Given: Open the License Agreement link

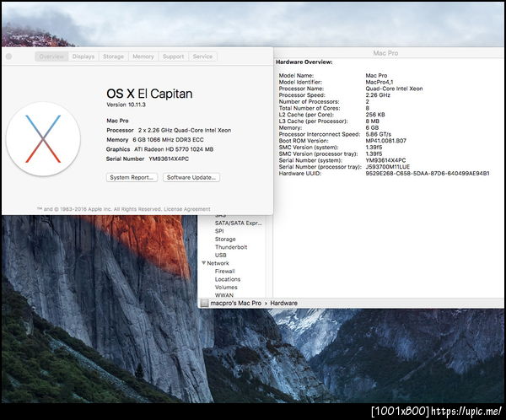Looking at the screenshot, I should point(187,209).
